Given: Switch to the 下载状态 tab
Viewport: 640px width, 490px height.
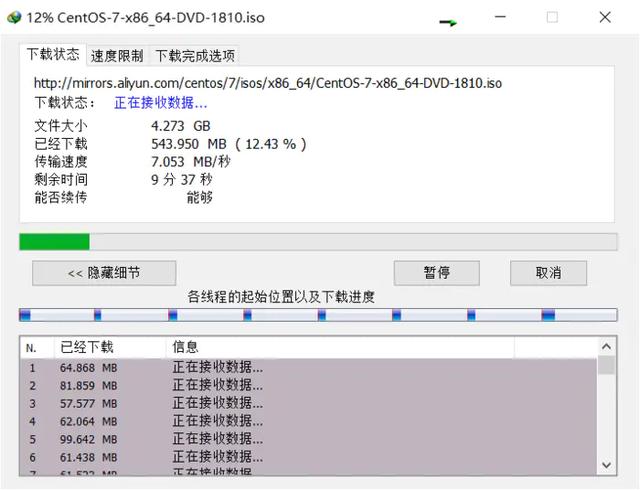Looking at the screenshot, I should (53, 54).
